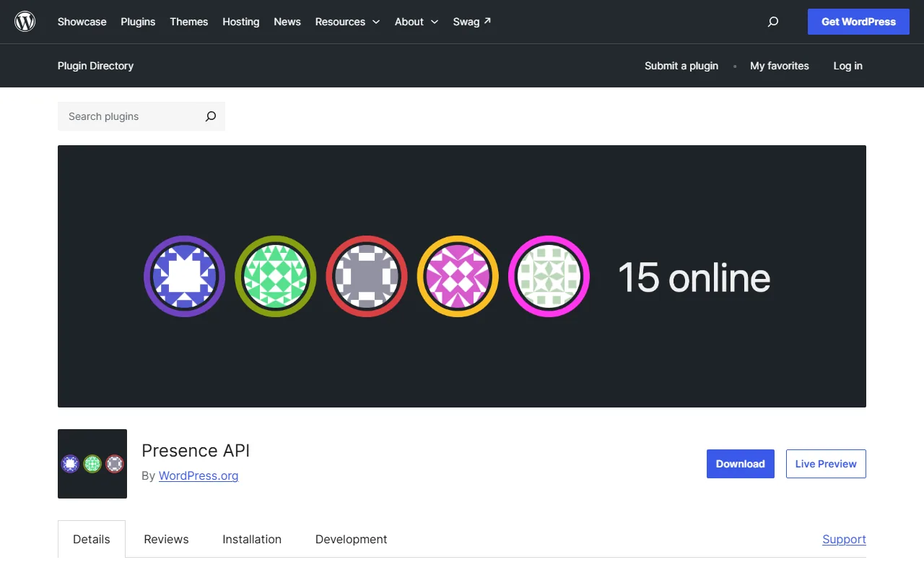This screenshot has height=578, width=924.
Task: Open the Swag external link
Action: click(472, 22)
